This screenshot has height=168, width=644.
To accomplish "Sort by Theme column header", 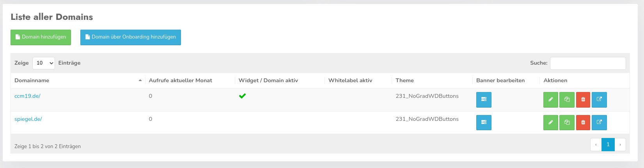I will tap(404, 80).
